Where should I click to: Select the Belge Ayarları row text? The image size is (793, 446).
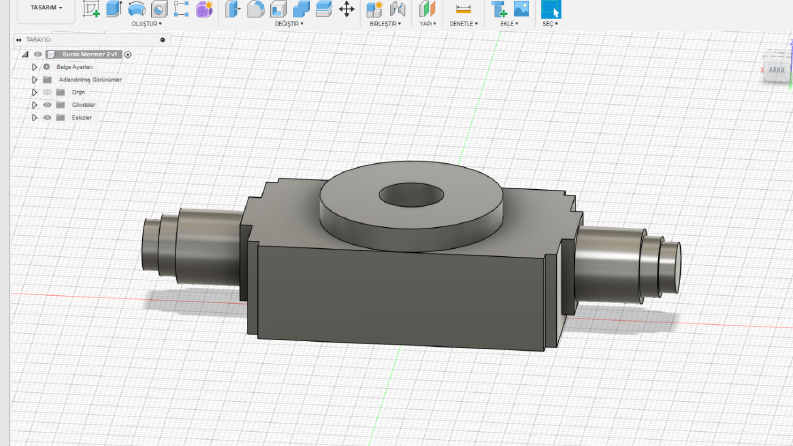(x=75, y=67)
